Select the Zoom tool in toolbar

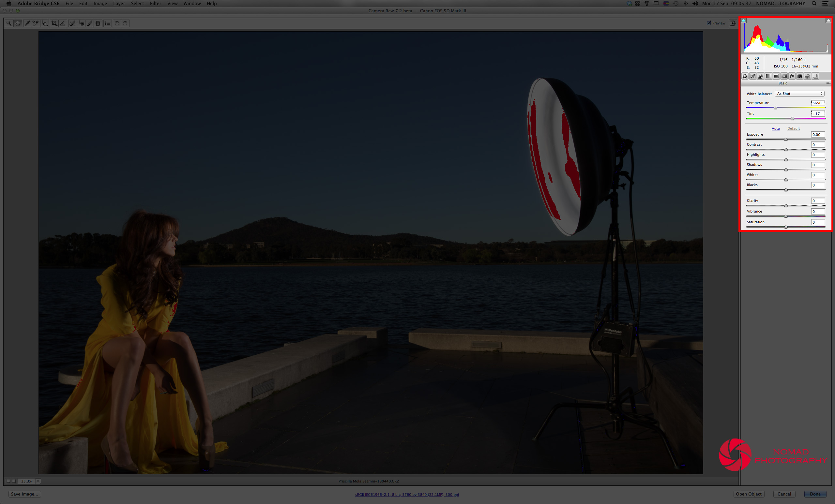[9, 23]
